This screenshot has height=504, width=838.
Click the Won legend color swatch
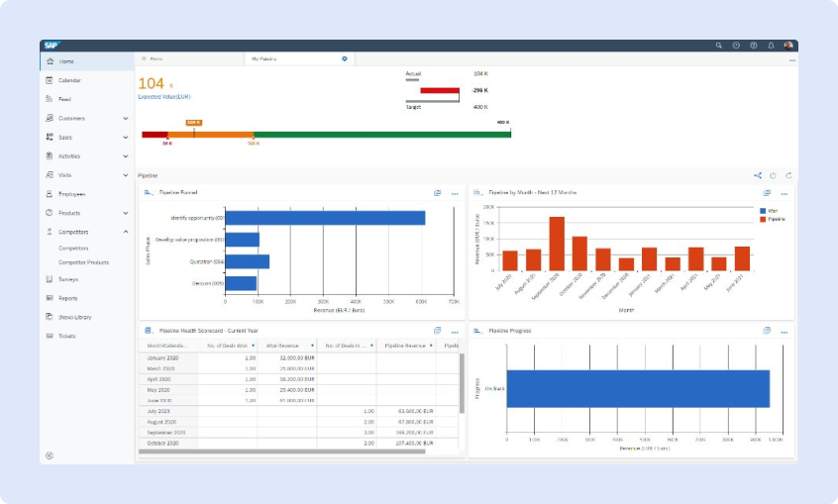pos(763,211)
